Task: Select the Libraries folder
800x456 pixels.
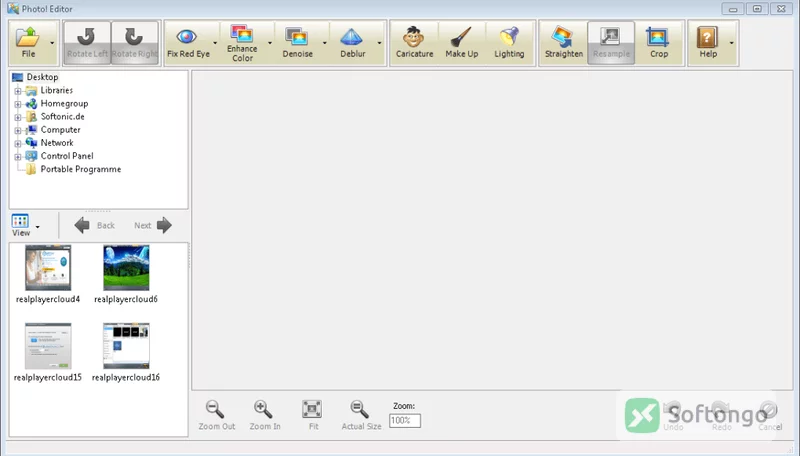Action: (57, 90)
